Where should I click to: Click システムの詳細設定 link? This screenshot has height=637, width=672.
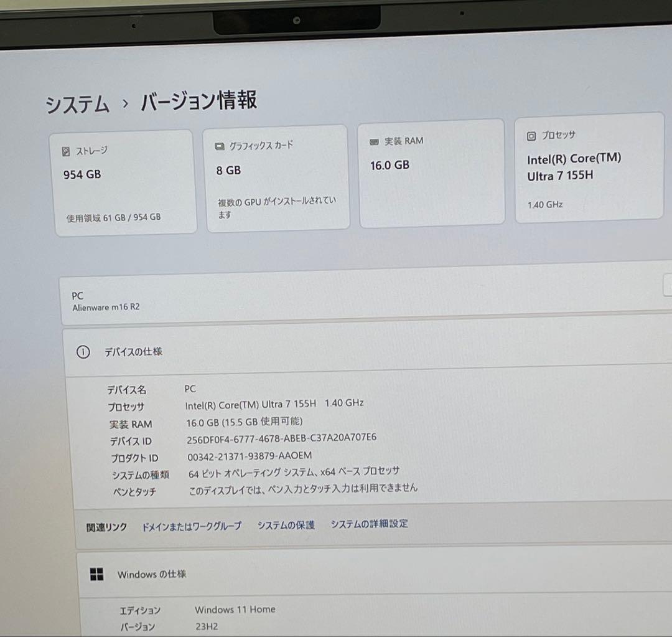pos(369,524)
